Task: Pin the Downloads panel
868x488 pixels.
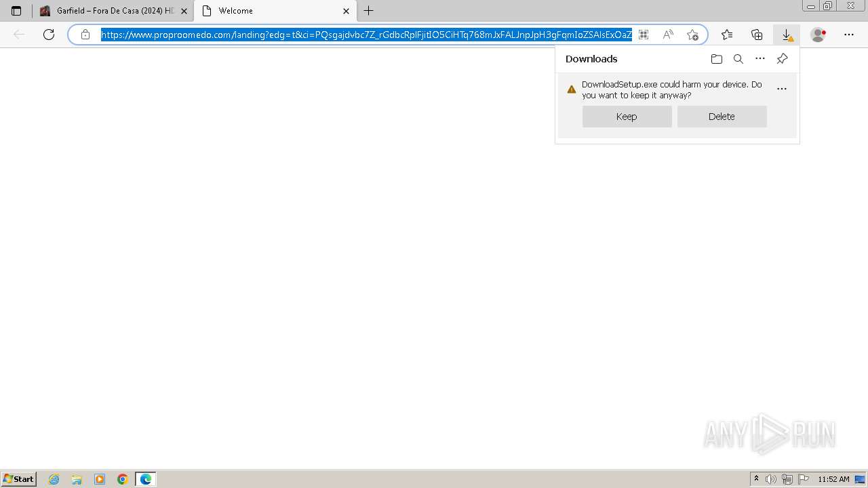Action: click(782, 59)
